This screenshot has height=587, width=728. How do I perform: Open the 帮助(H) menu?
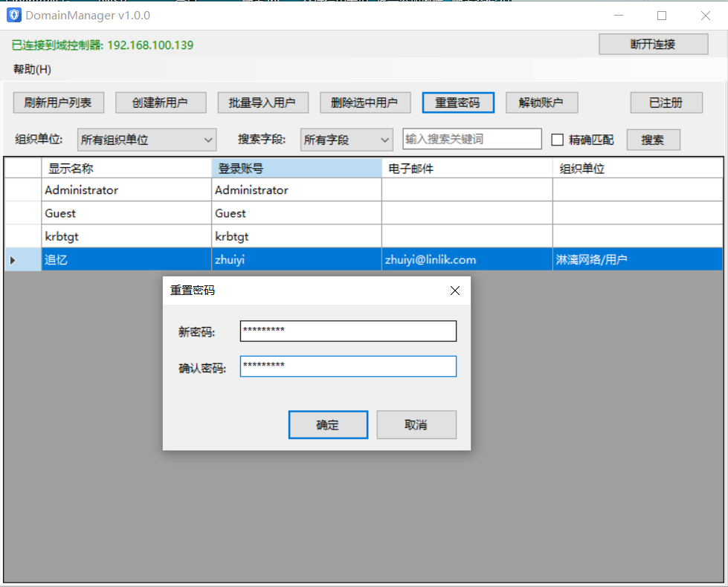coord(32,69)
